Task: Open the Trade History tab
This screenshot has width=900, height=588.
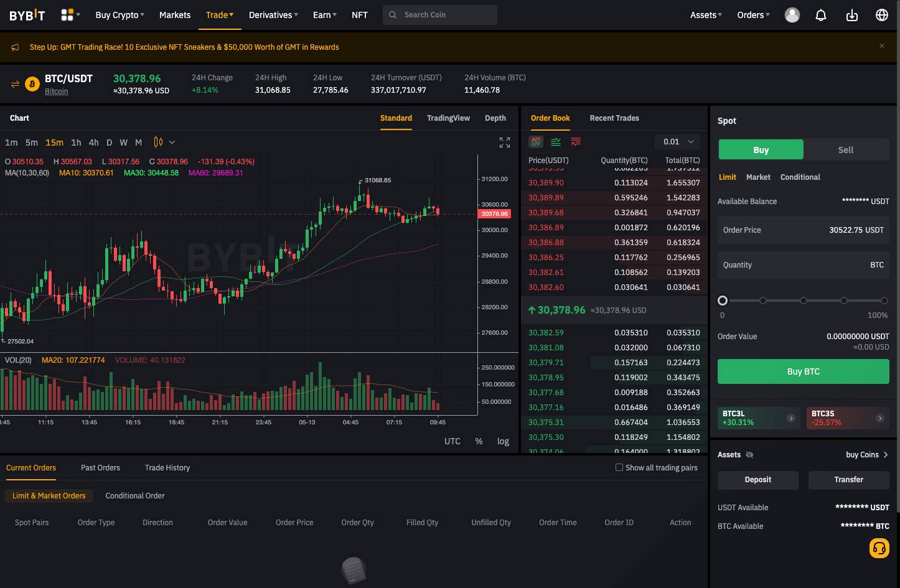Action: pos(167,468)
